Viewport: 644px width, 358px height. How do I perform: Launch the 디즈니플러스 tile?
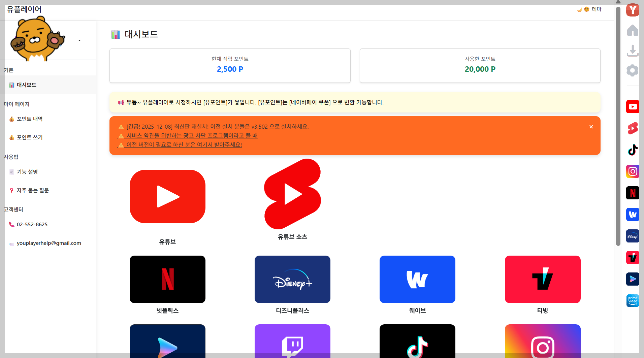[x=292, y=279]
